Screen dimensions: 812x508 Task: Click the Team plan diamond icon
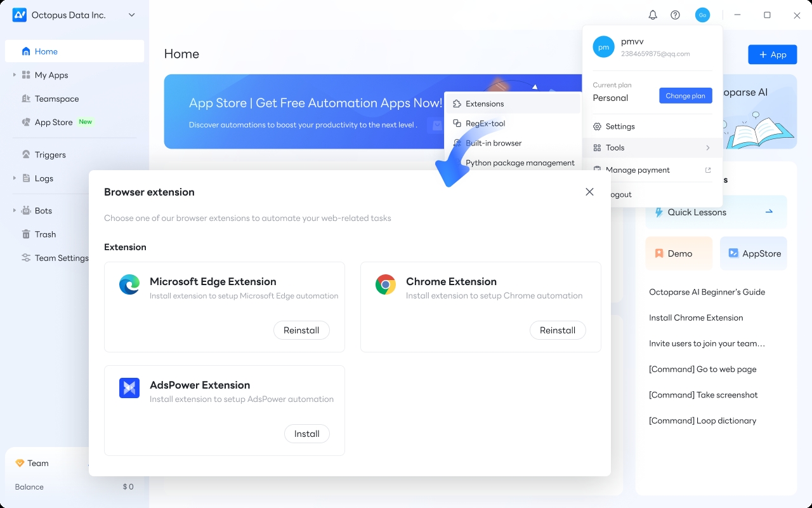[20, 463]
